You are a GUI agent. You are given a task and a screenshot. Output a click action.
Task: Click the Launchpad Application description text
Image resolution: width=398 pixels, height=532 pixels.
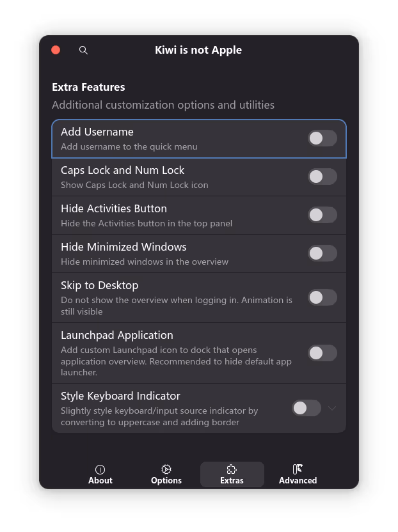click(176, 361)
